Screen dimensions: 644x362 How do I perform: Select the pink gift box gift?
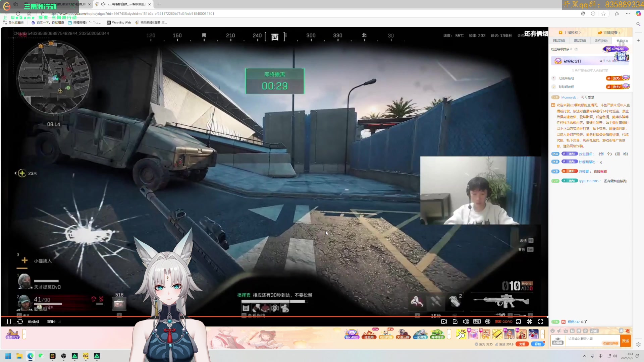pyautogui.click(x=473, y=334)
